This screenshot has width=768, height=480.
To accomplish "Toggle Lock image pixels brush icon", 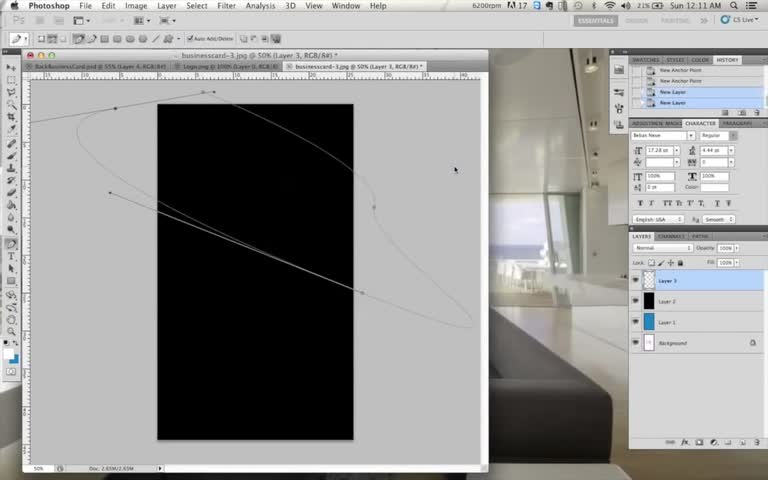I will (661, 263).
